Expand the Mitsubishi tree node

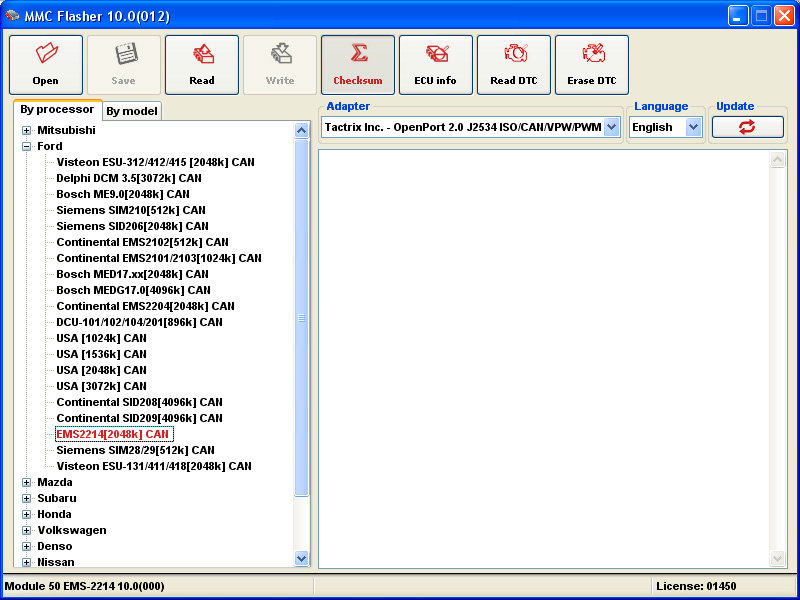point(27,130)
